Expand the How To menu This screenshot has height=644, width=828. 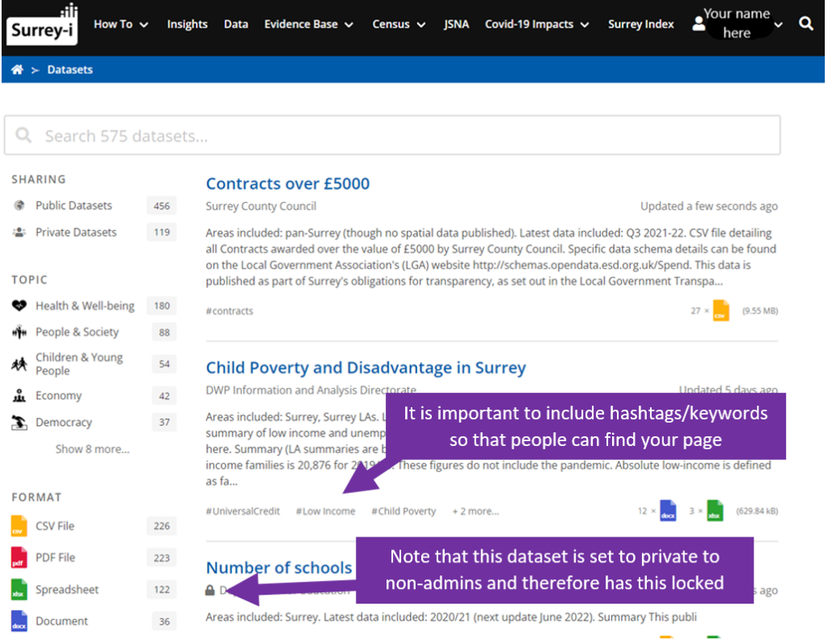tap(121, 24)
